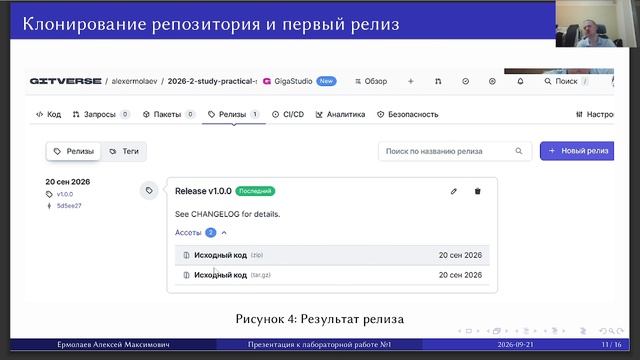Open the Безопасность tab
Screen dimensions: 640x360
(407, 114)
